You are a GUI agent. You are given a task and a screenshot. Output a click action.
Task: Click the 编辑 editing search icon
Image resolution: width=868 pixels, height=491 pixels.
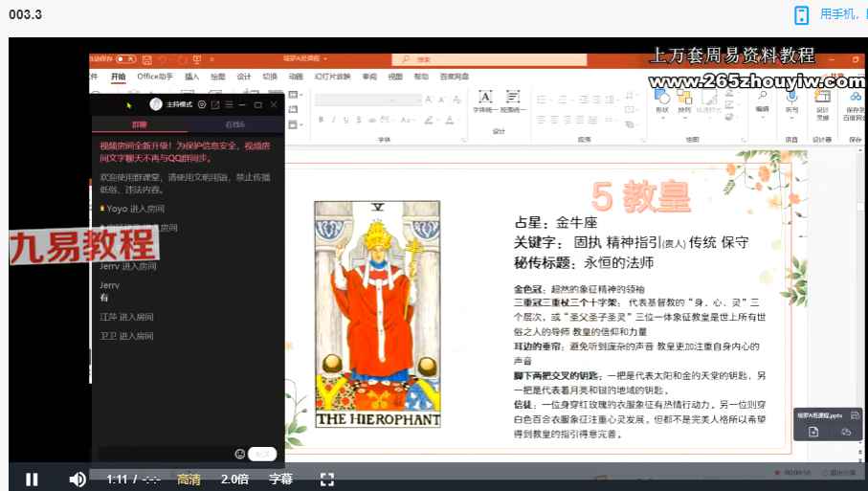pyautogui.click(x=762, y=99)
